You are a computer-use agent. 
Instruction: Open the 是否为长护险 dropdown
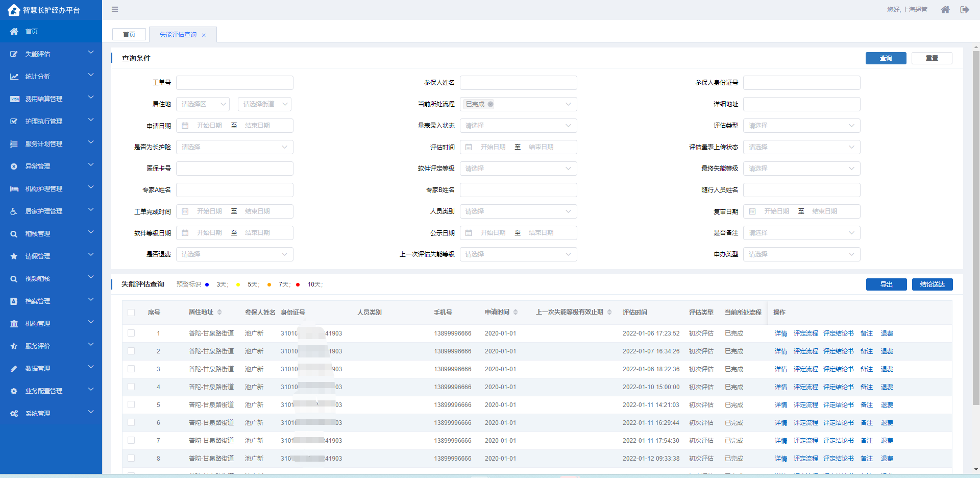235,147
